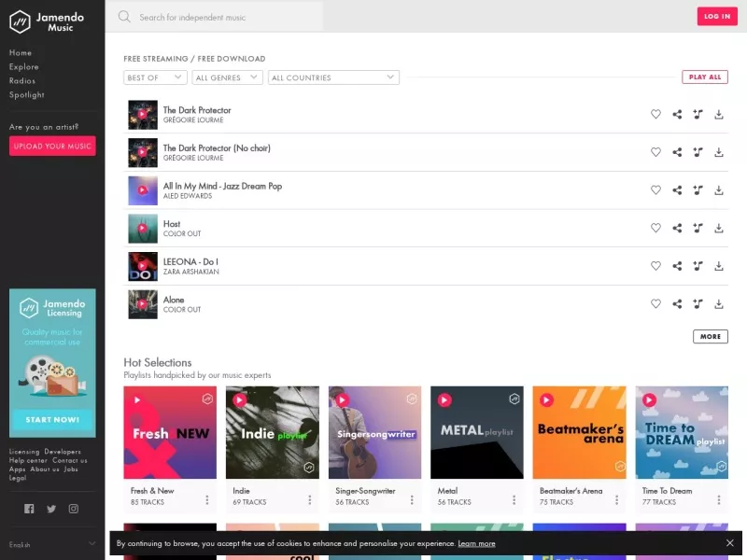Open the Help center link
Viewport: 747px width, 560px height.
click(28, 460)
